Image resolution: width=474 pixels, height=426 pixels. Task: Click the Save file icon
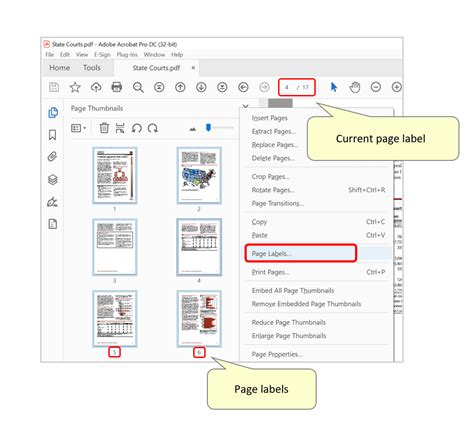pyautogui.click(x=54, y=87)
